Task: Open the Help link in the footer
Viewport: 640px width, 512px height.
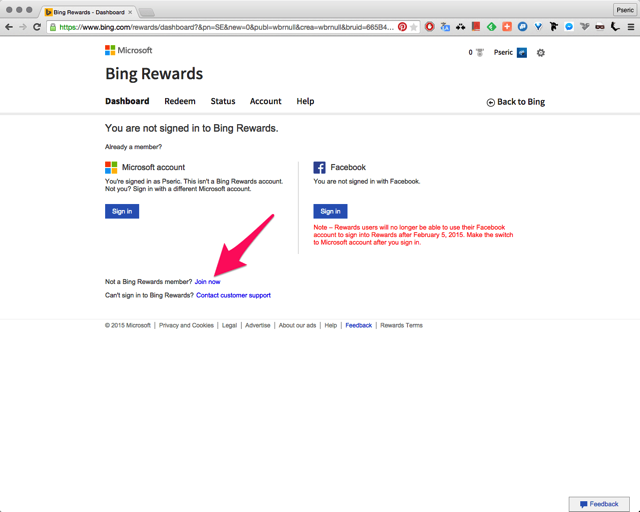Action: click(331, 325)
